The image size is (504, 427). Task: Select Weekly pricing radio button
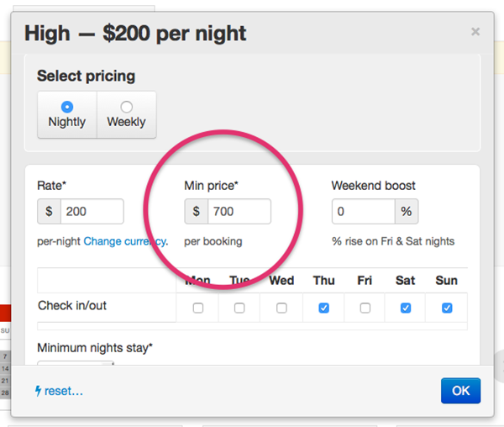[126, 107]
